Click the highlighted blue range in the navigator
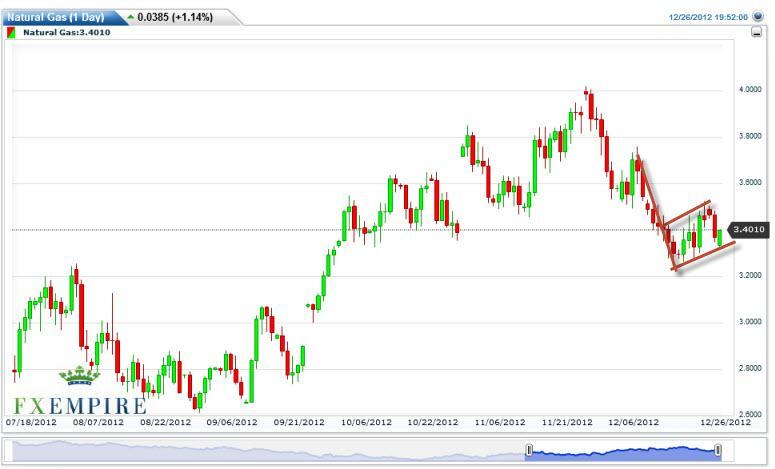This screenshot has height=469, width=775. [x=620, y=451]
